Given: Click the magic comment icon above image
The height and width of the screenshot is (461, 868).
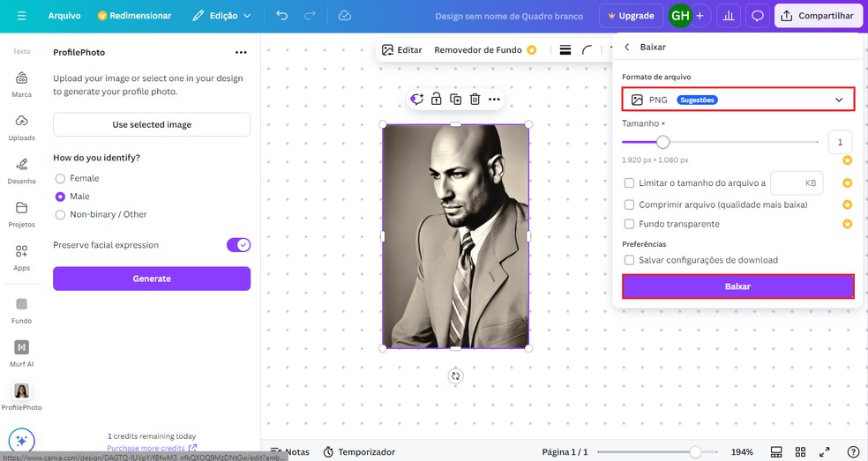Looking at the screenshot, I should pos(417,99).
